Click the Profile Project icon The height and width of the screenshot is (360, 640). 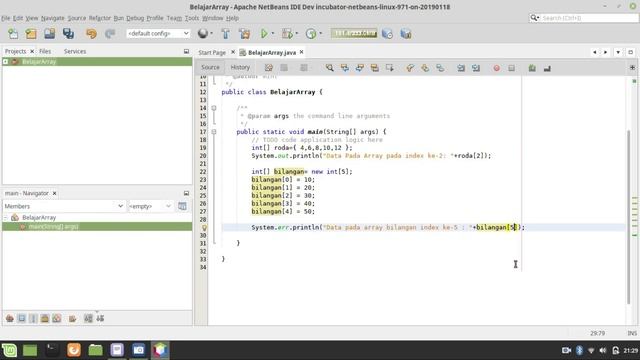point(311,34)
